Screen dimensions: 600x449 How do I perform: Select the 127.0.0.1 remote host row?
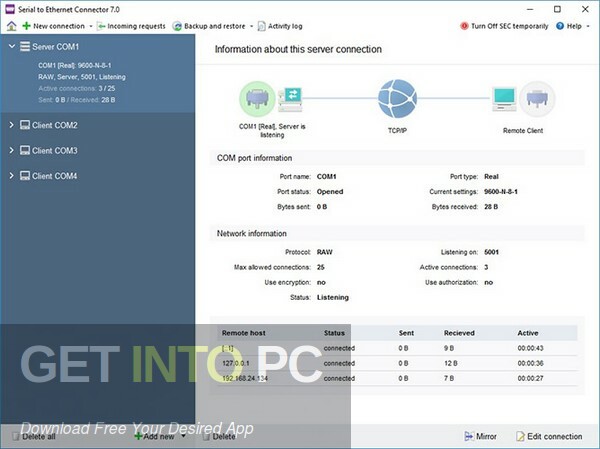pos(397,363)
